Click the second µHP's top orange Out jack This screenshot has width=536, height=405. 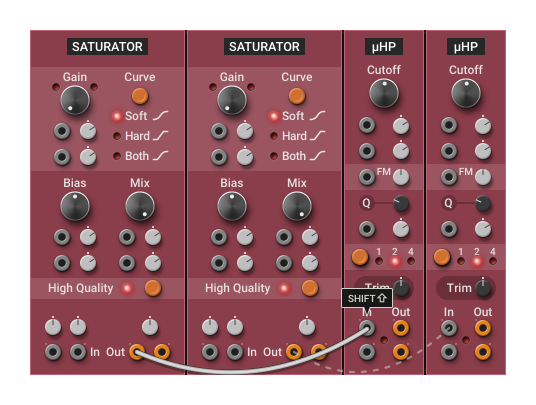483,328
